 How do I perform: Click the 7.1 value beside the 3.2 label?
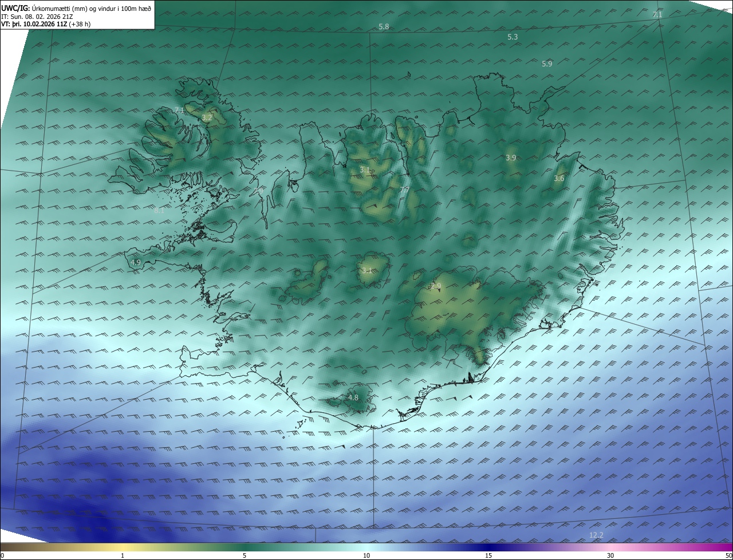pos(179,109)
